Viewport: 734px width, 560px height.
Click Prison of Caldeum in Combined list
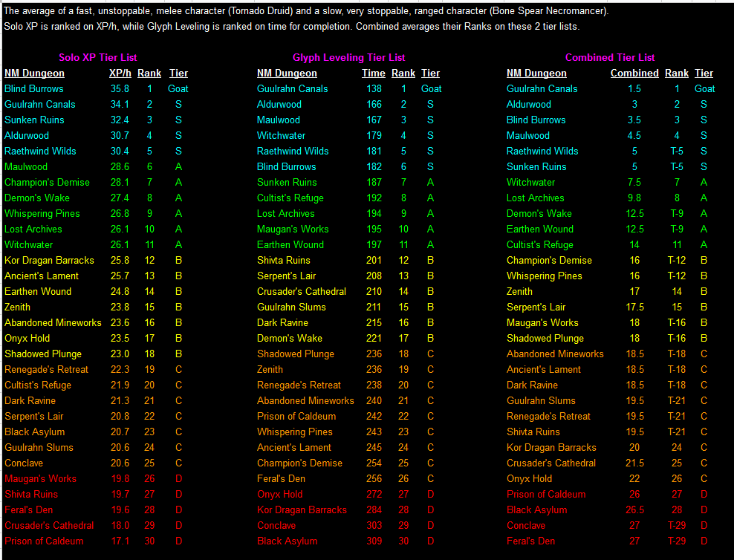coord(546,494)
